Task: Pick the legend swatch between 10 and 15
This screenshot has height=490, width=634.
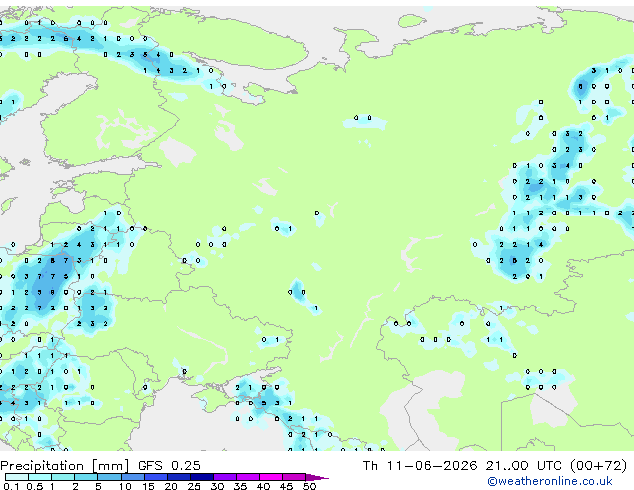Action: tap(133, 477)
